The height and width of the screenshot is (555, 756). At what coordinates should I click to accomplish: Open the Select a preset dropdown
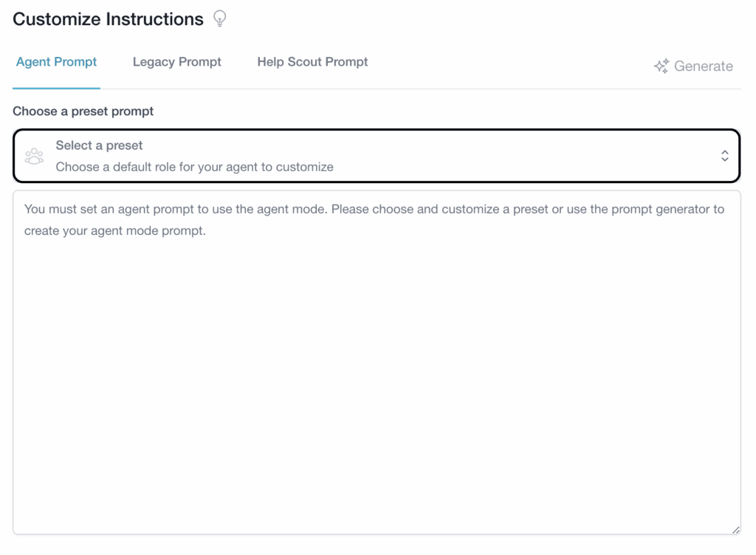coord(376,156)
